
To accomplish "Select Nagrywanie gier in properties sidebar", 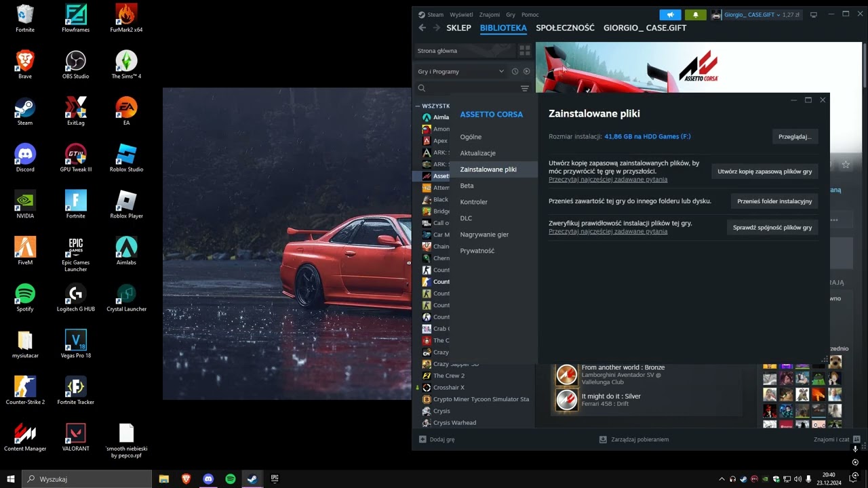I will click(484, 235).
